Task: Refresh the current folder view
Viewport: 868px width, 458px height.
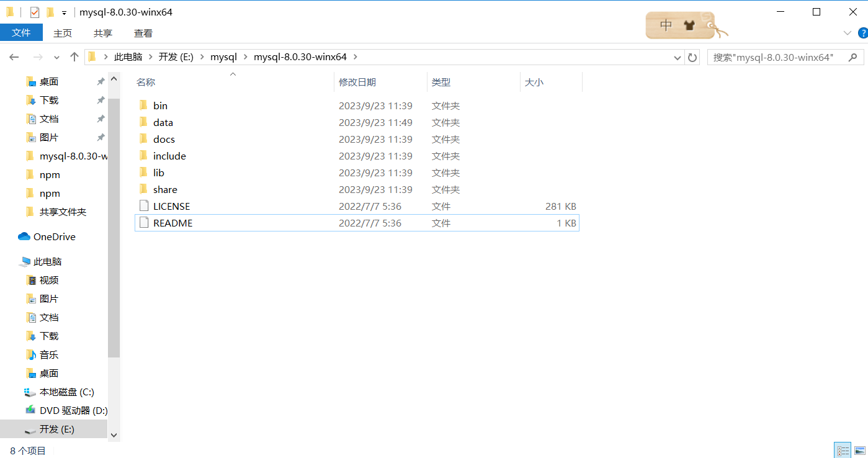Action: tap(692, 57)
